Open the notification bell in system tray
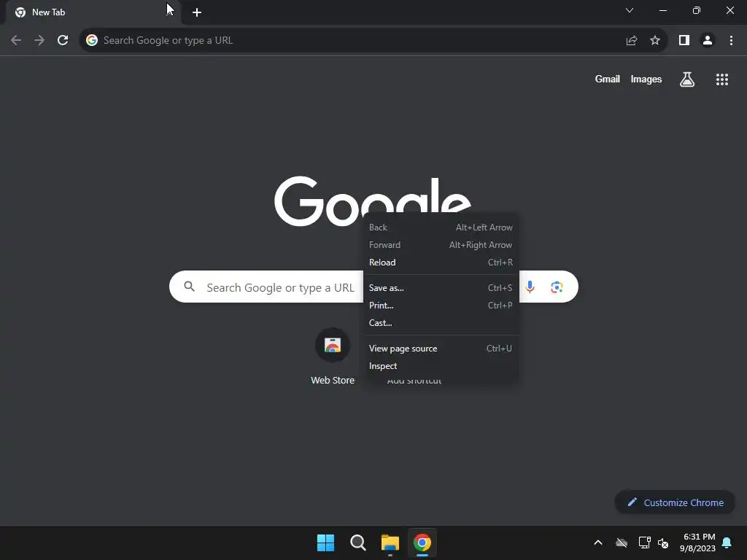The height and width of the screenshot is (560, 747). (727, 542)
